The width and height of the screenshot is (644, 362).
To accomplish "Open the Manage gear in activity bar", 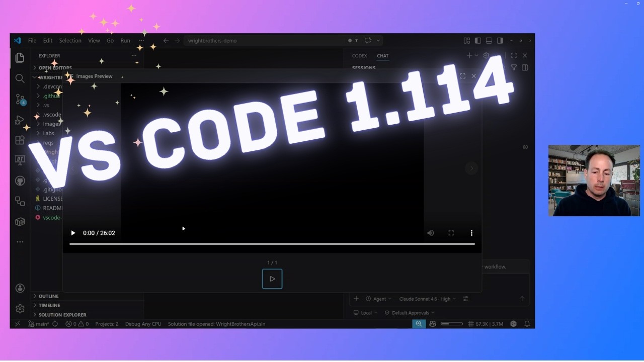I will click(20, 309).
